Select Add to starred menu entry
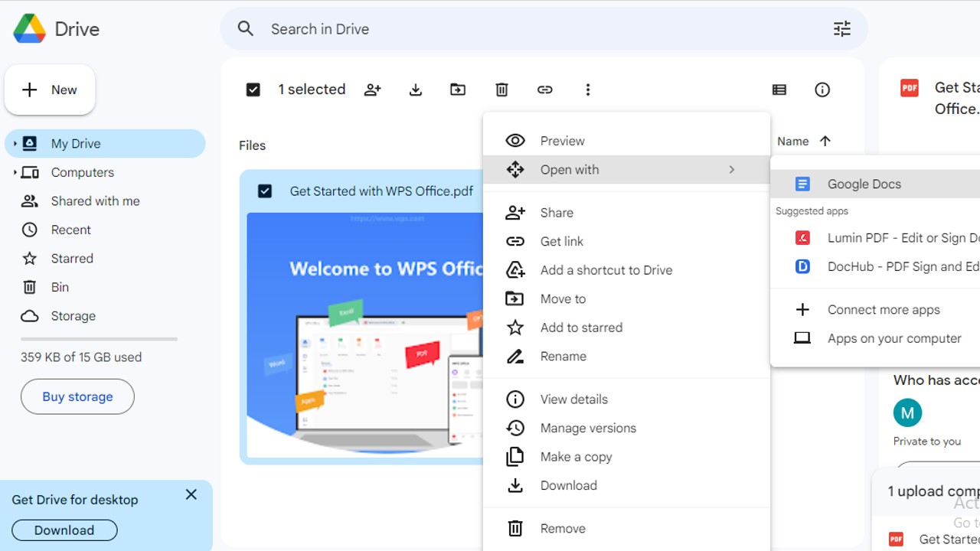This screenshot has width=980, height=551. [x=626, y=328]
